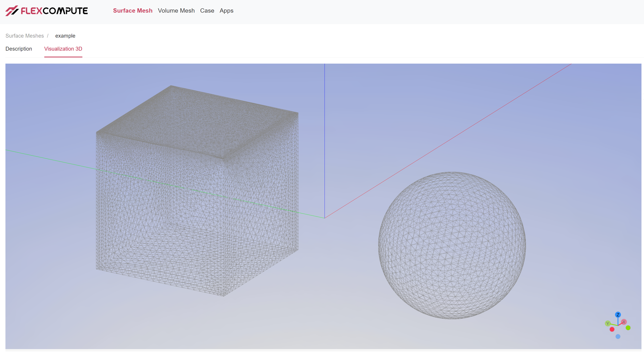Click the Flexcompute logo

tap(46, 11)
